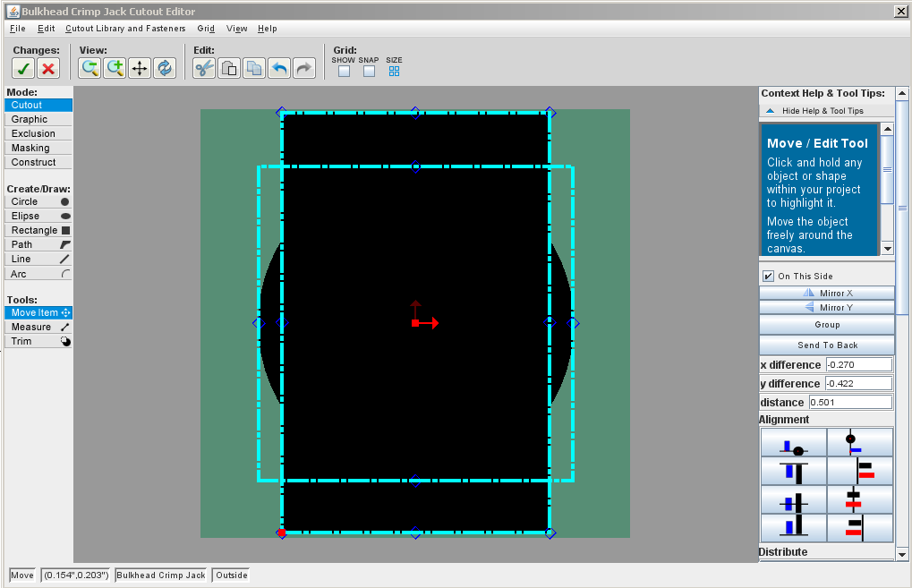Click the x difference input field
The height and width of the screenshot is (588, 912).
pyautogui.click(x=858, y=364)
